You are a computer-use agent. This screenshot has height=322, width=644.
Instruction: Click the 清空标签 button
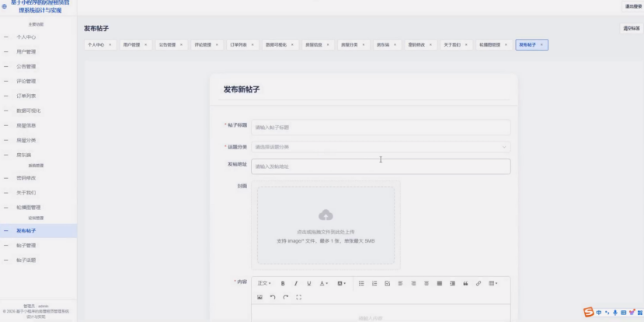632,28
